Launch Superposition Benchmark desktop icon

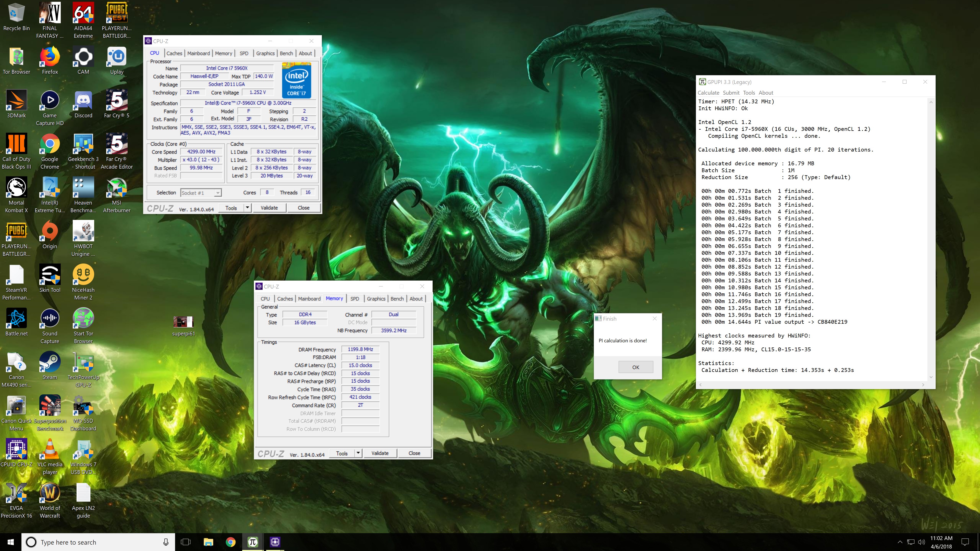(x=50, y=413)
